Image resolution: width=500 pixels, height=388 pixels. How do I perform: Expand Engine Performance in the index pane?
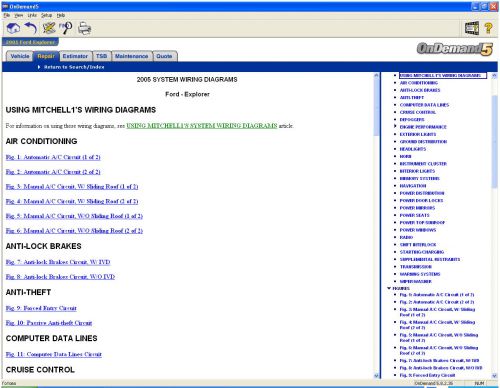395,126
